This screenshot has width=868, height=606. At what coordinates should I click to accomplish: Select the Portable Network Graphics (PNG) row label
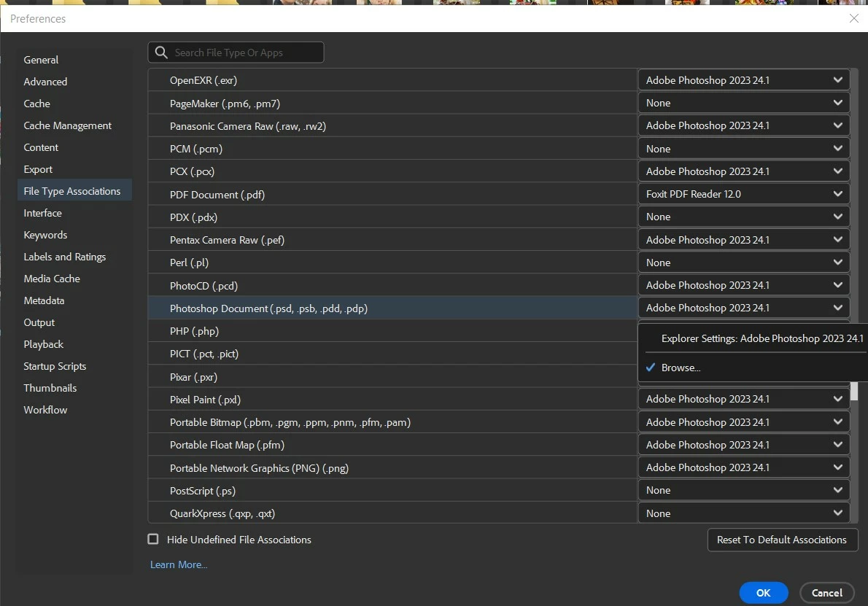pos(259,468)
